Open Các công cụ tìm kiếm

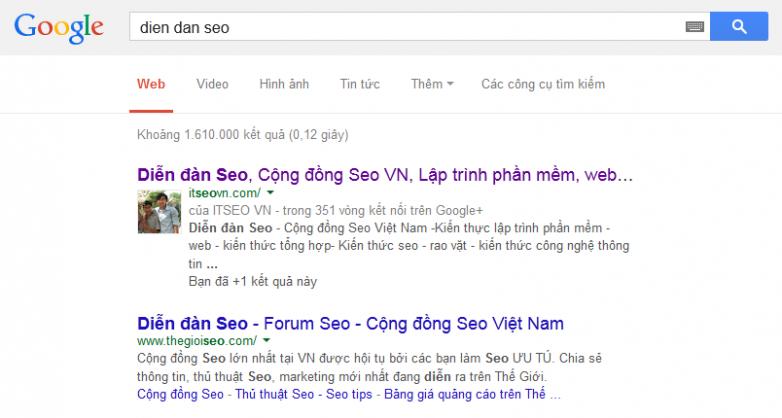[543, 83]
